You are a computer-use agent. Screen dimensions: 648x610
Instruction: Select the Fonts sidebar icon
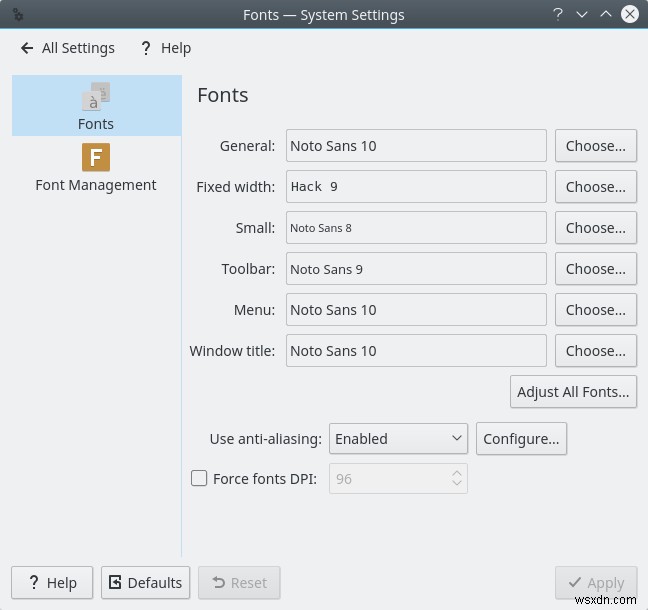pos(96,98)
